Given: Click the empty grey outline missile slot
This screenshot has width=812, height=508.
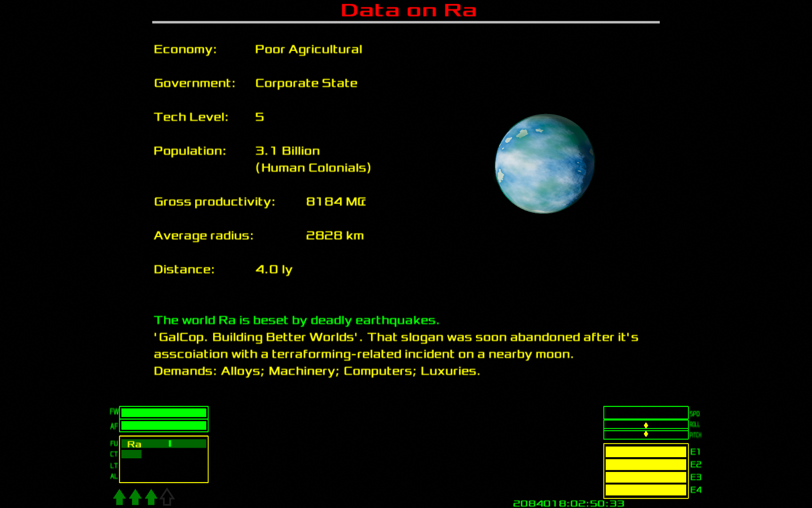Looking at the screenshot, I should 167,497.
